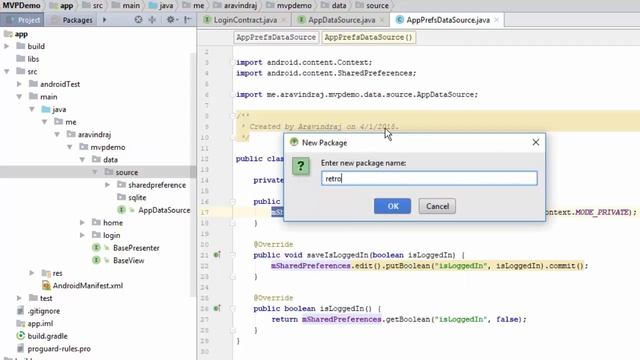Open the Project view tab
This screenshot has width=640, height=360.
tap(23, 20)
